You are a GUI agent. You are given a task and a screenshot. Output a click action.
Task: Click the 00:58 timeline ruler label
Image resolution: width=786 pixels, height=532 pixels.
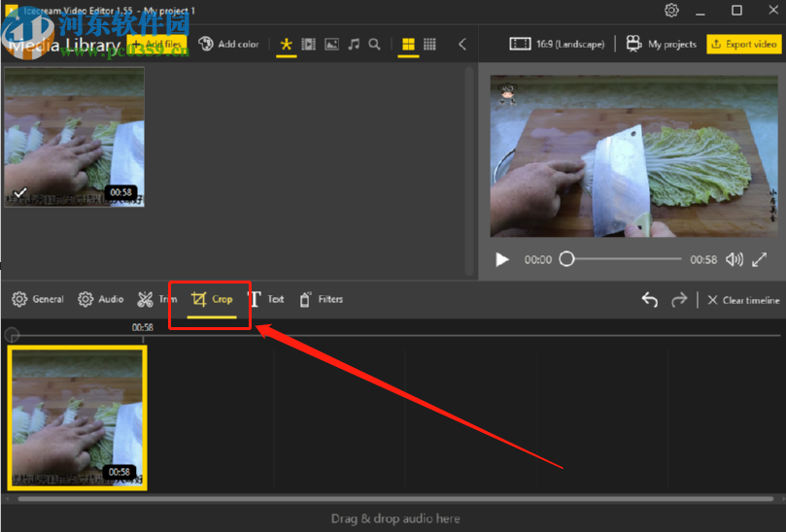point(143,327)
